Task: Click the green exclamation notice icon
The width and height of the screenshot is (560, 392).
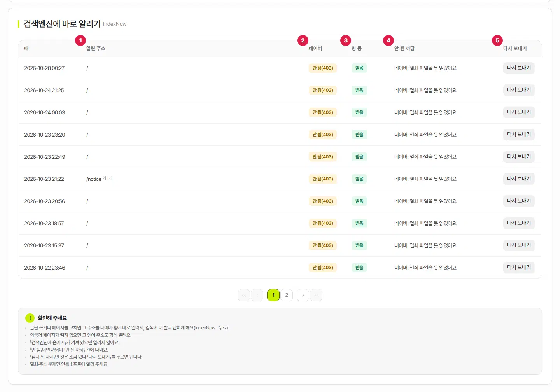Action: click(x=30, y=318)
